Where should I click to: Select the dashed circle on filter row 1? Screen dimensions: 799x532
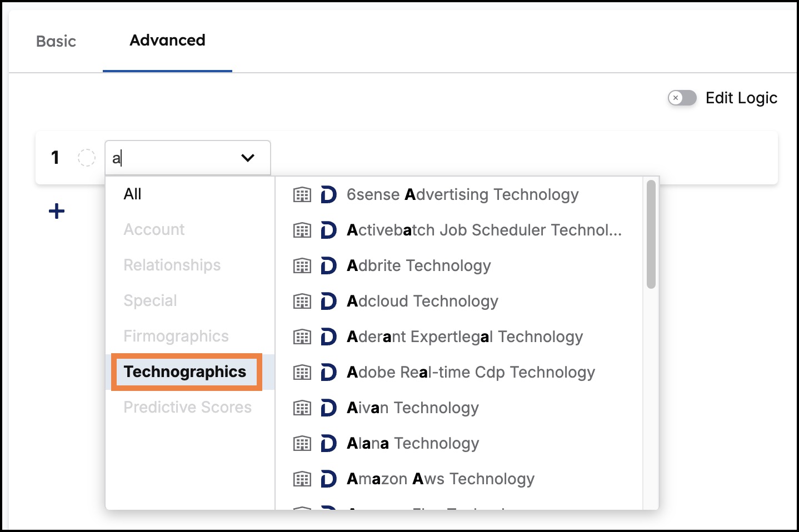click(x=86, y=158)
